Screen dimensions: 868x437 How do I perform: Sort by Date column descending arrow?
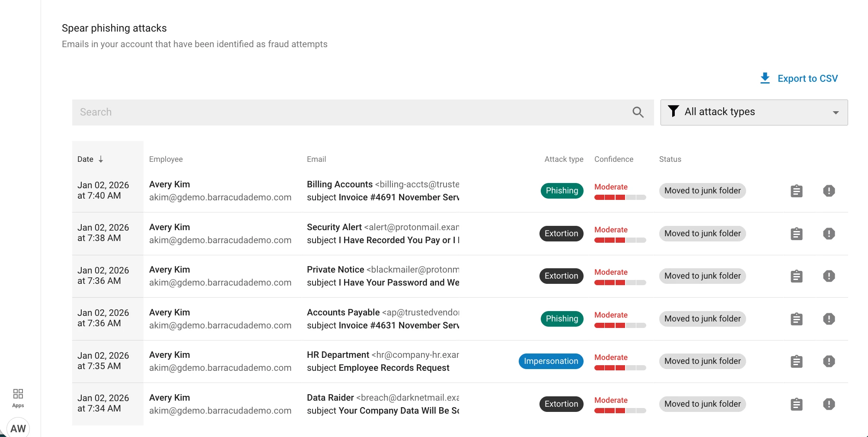pyautogui.click(x=101, y=159)
